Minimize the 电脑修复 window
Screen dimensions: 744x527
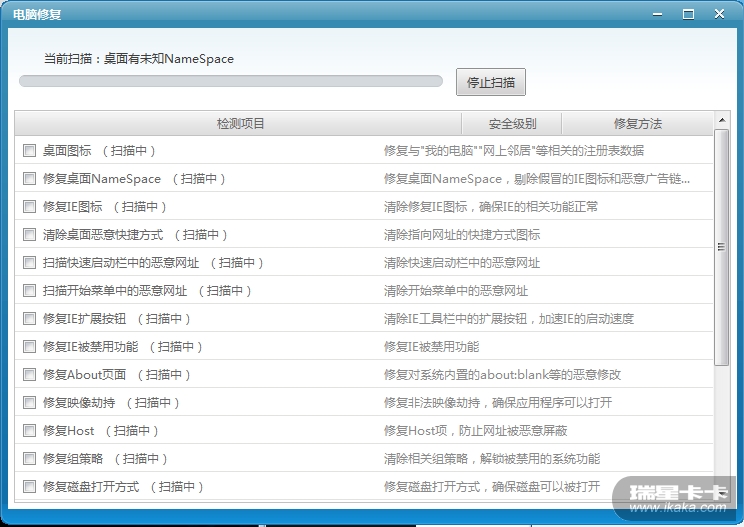tap(657, 14)
